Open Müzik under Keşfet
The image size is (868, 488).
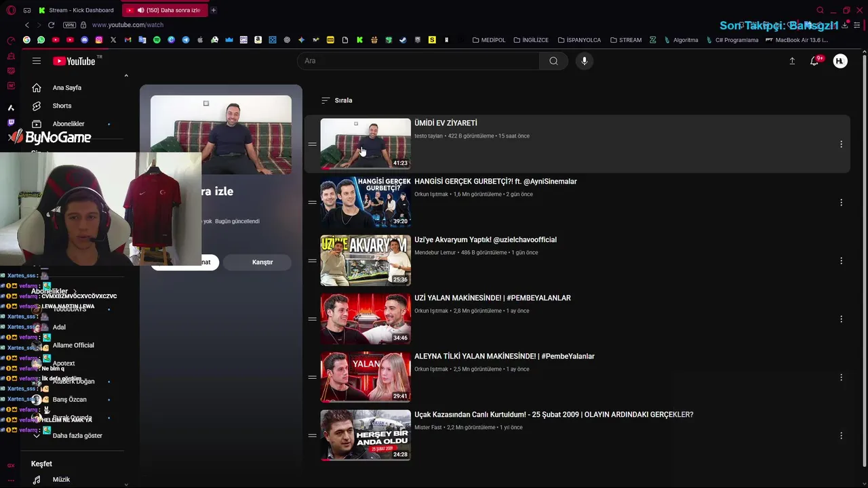(61, 479)
